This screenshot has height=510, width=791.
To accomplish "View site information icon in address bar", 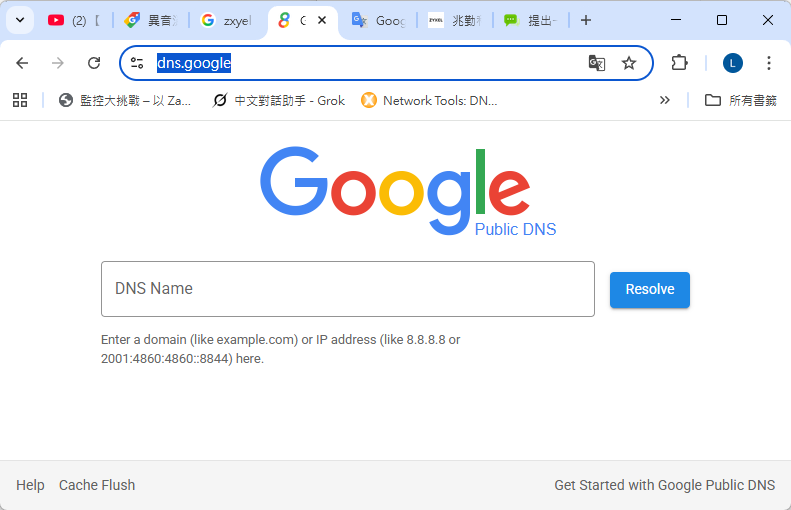I will tap(137, 63).
